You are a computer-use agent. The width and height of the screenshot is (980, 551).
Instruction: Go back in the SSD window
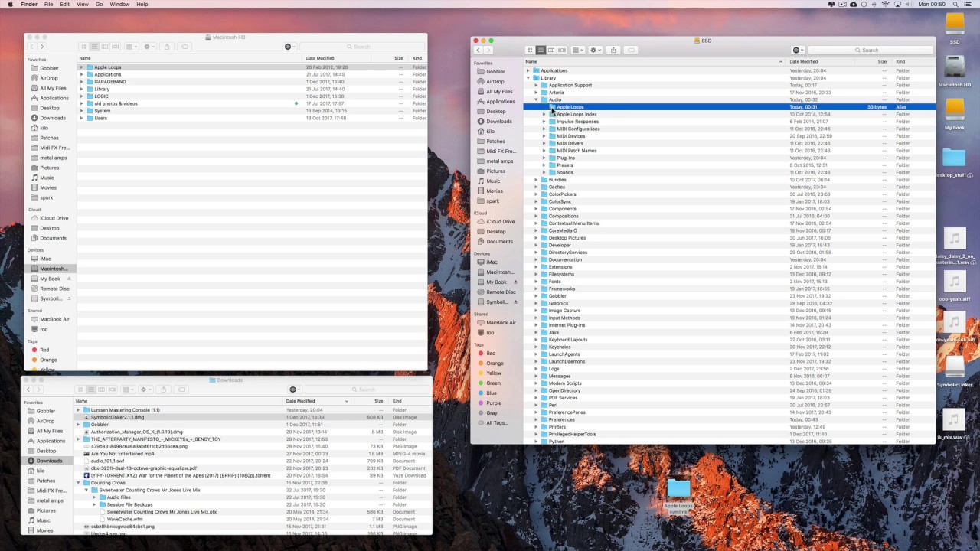(478, 51)
